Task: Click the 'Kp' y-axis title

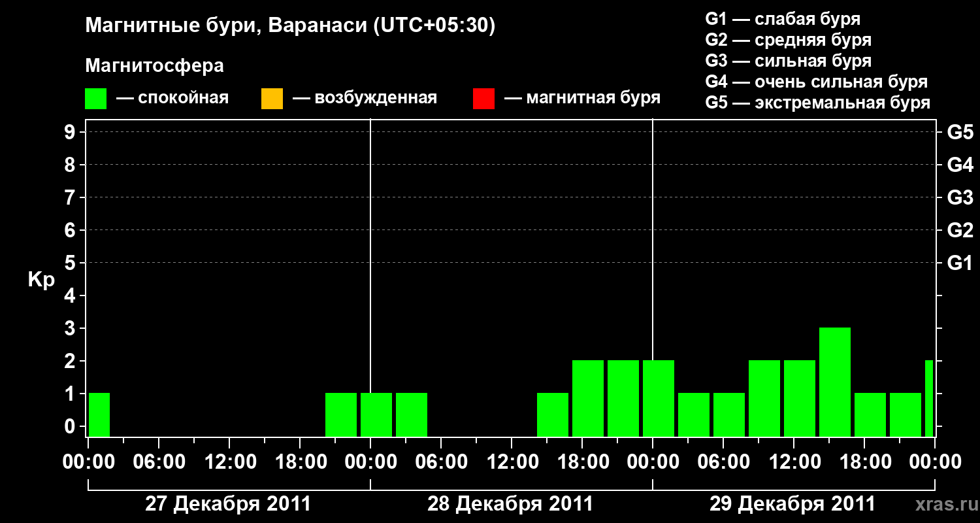Action: pos(41,279)
